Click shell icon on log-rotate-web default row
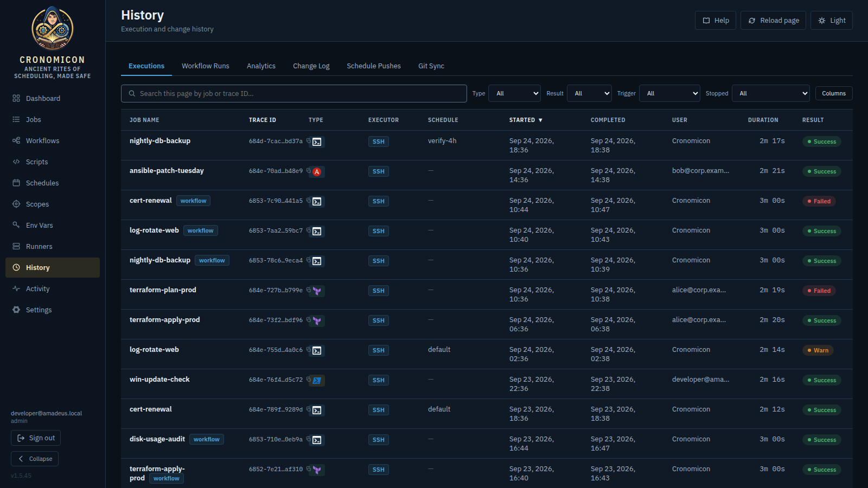This screenshot has width=868, height=488. [317, 351]
